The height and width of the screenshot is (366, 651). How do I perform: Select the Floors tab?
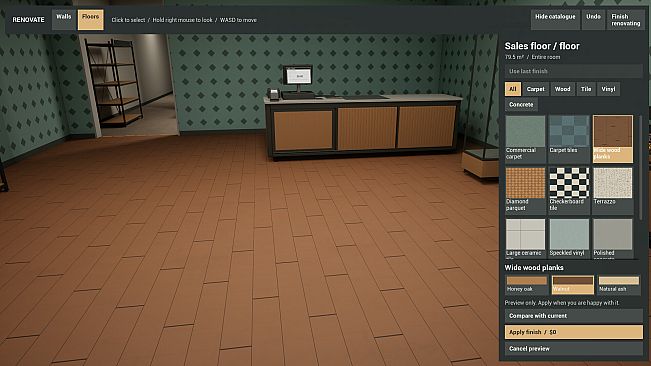[91, 20]
